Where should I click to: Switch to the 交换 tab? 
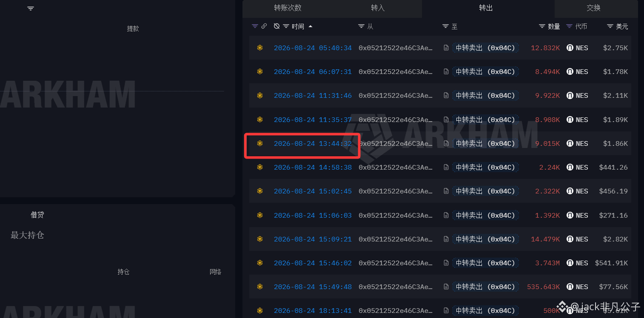pos(593,8)
